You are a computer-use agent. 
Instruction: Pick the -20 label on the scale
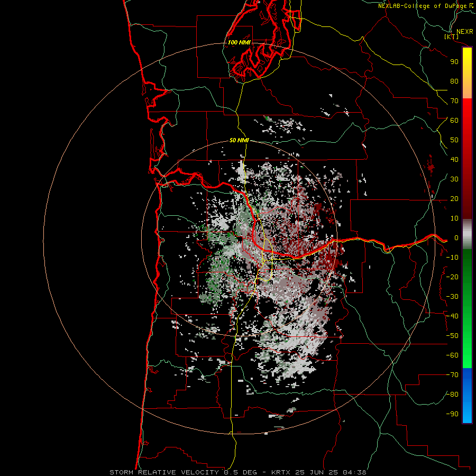pos(452,277)
